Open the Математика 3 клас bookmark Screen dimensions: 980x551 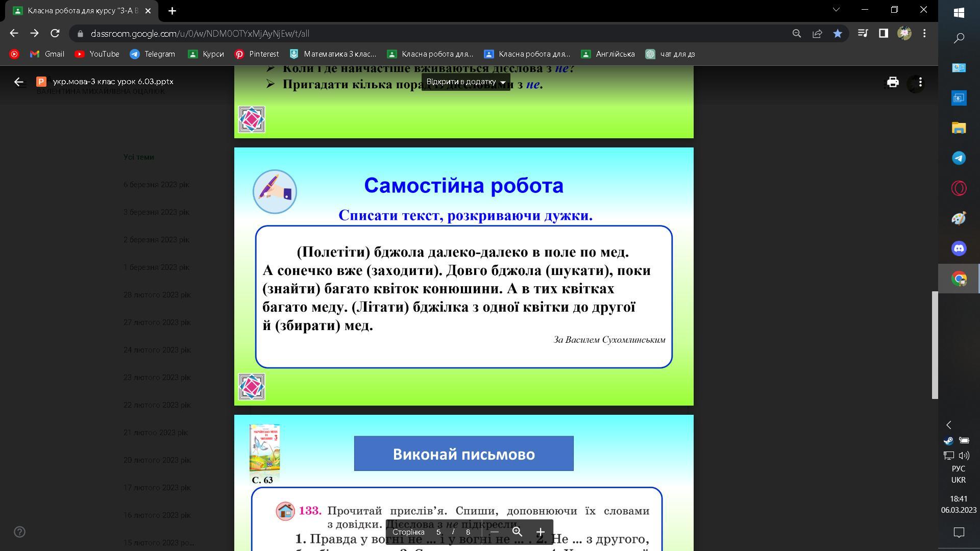point(333,54)
